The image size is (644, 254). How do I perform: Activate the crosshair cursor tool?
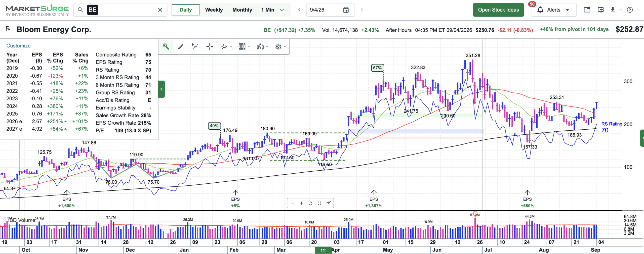[210, 46]
